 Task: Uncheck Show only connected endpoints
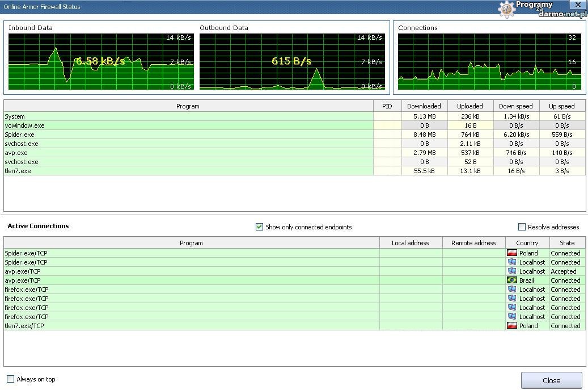260,227
